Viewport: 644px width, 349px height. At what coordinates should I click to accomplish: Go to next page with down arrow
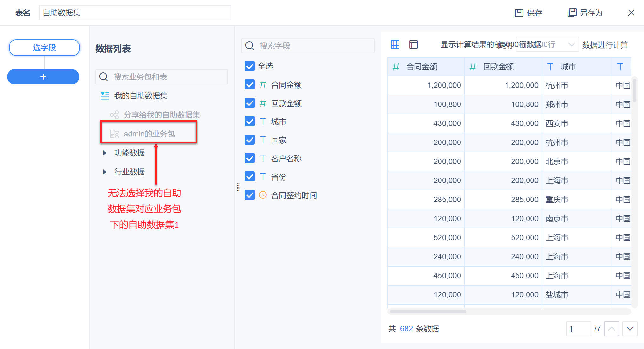(630, 329)
